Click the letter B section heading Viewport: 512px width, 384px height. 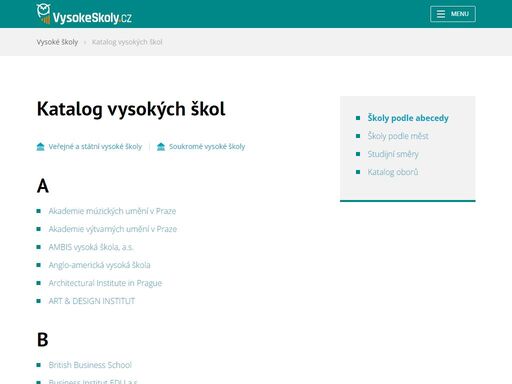(x=43, y=340)
